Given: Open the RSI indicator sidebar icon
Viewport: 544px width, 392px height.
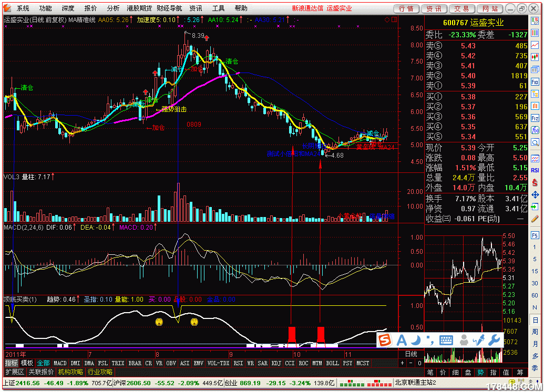Looking at the screenshot, I should point(535,170).
